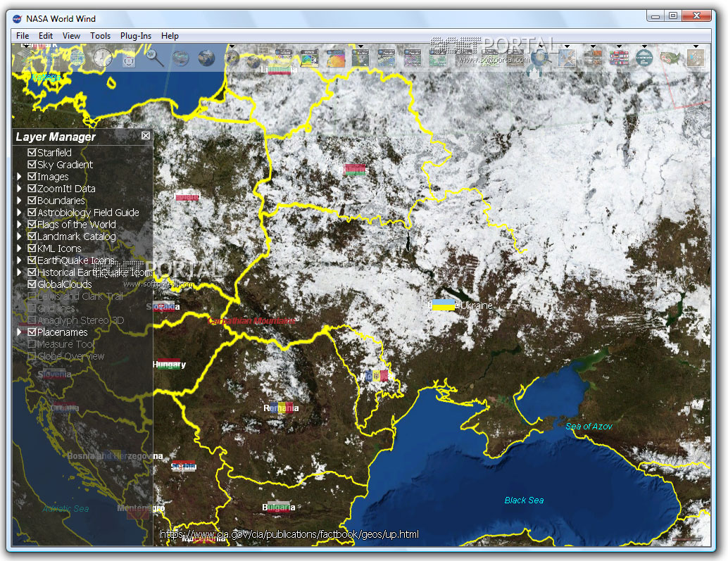Click the Serbia flag icon on the map
Viewport: 728px width, 561px height.
click(184, 466)
